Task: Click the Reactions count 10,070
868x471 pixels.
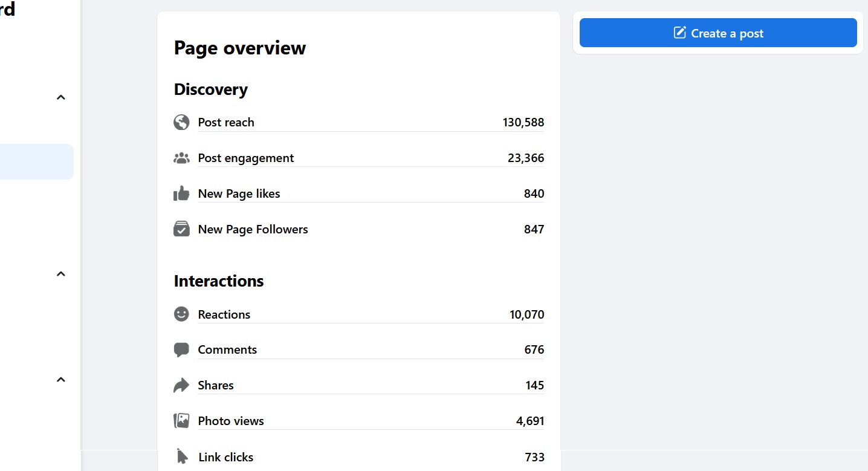Action: tap(526, 314)
